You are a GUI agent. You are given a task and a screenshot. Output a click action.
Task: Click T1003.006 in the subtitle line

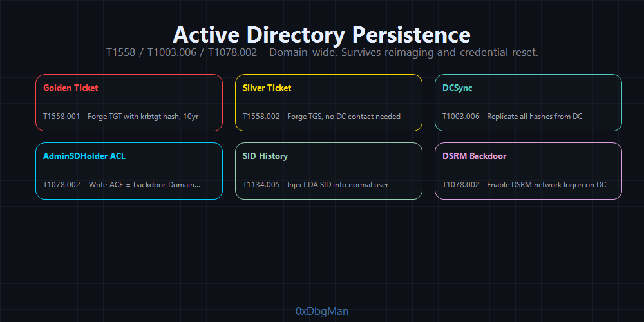coord(171,52)
